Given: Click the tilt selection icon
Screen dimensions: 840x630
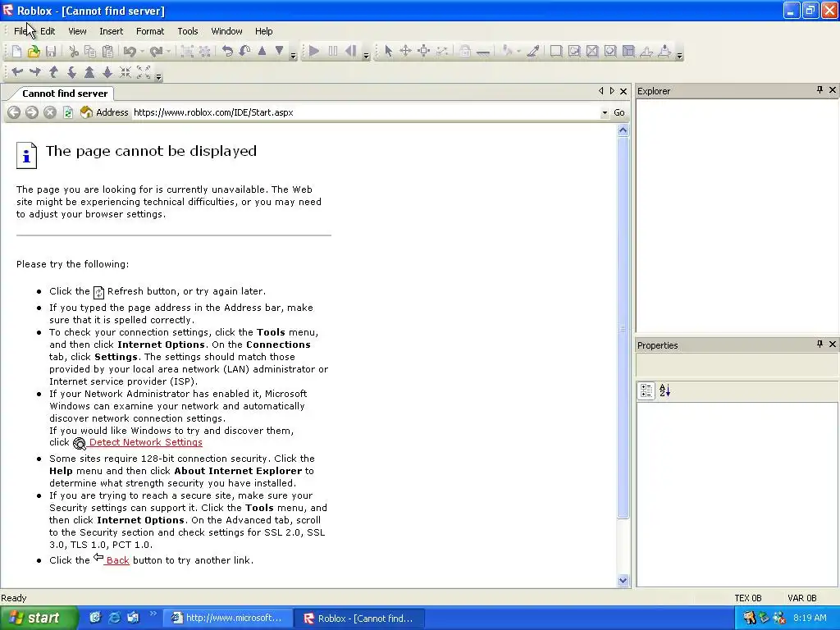Looking at the screenshot, I should [x=244, y=52].
